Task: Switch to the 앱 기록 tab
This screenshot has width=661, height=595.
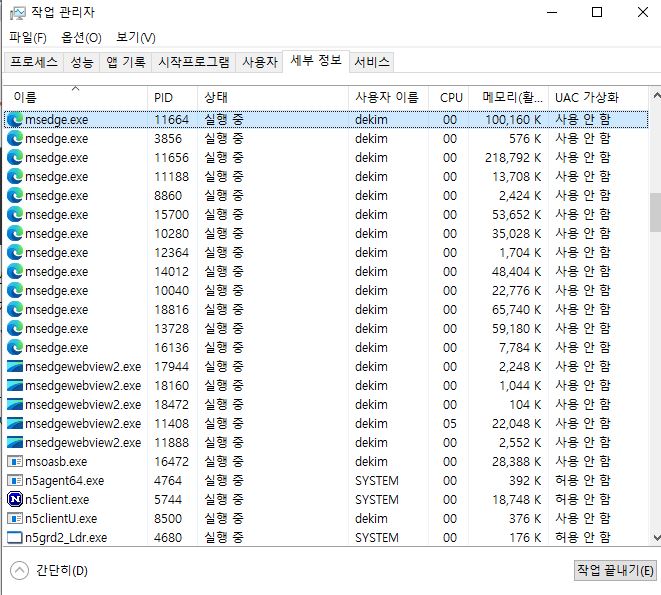Action: (126, 62)
